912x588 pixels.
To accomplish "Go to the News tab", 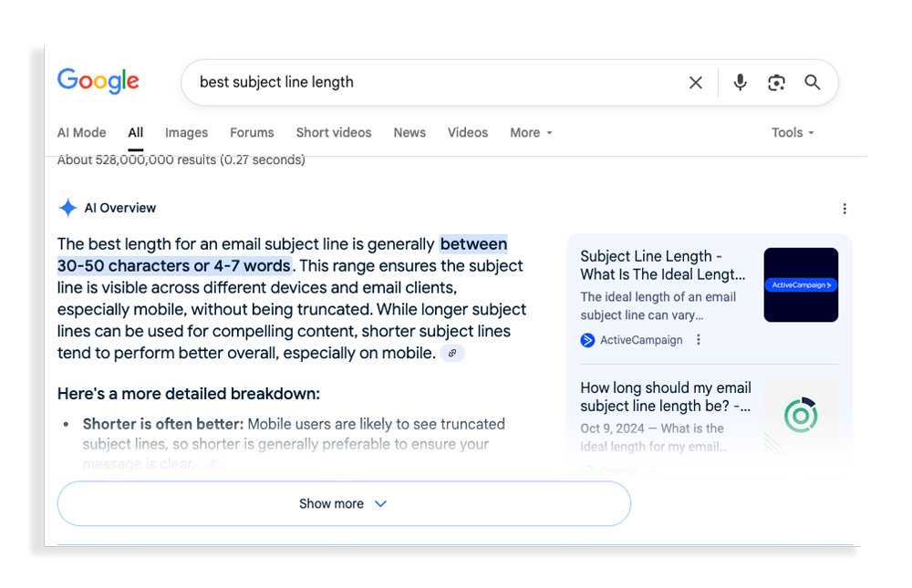I will pos(409,133).
